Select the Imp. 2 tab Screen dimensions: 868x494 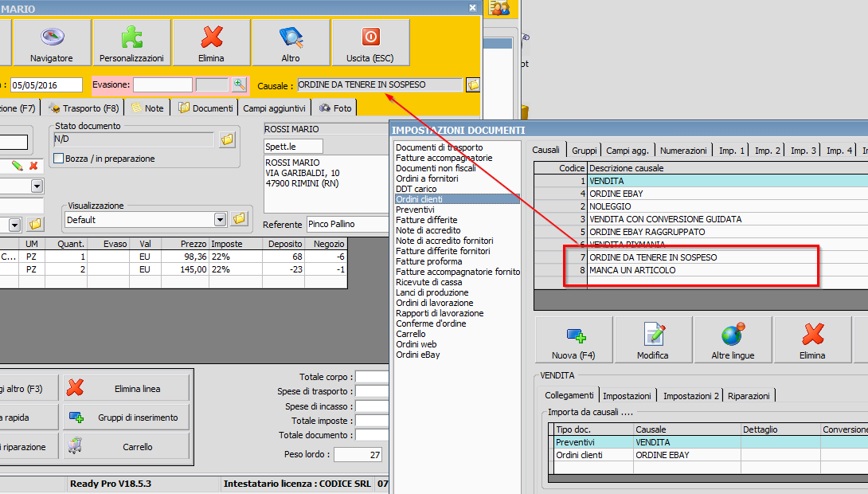[767, 151]
